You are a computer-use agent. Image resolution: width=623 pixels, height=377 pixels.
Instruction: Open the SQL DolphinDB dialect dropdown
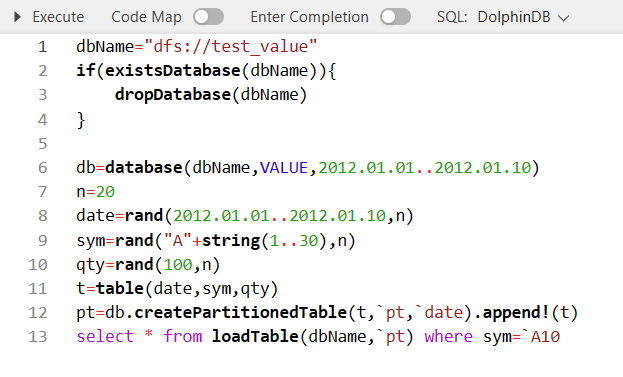coord(503,17)
